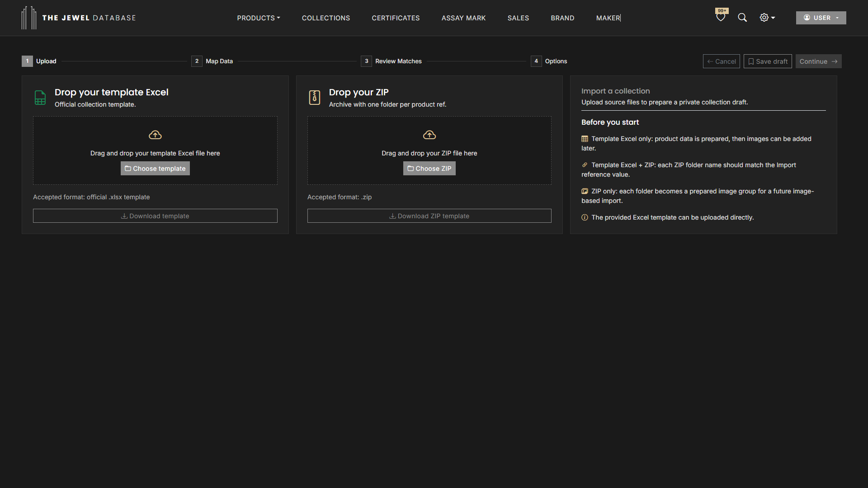The width and height of the screenshot is (868, 488).
Task: Open ASSAY MARK section
Action: [x=463, y=18]
